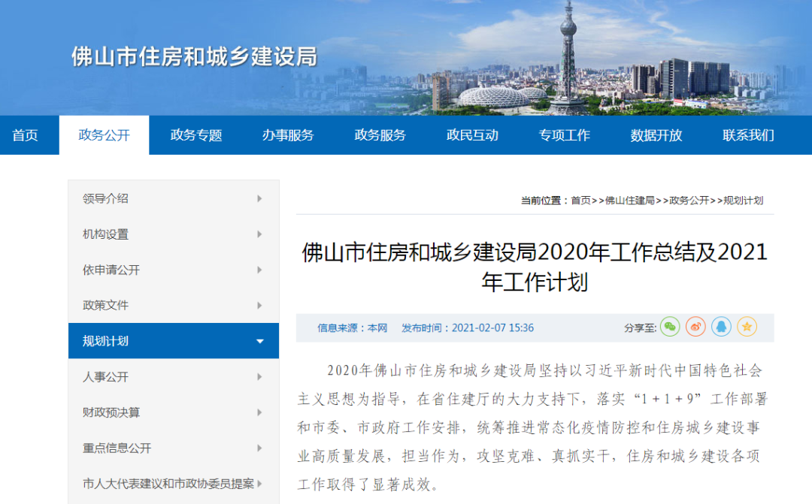Share article to Weibo icon
The image size is (812, 504).
tap(695, 327)
